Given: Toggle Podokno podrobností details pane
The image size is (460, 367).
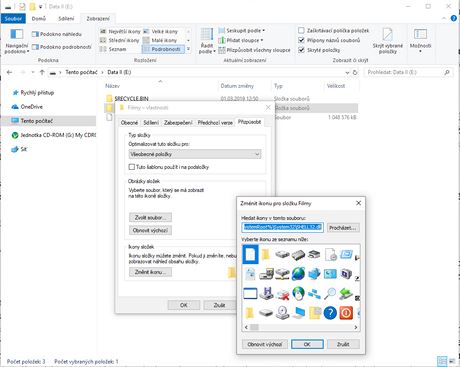Looking at the screenshot, I should point(61,47).
